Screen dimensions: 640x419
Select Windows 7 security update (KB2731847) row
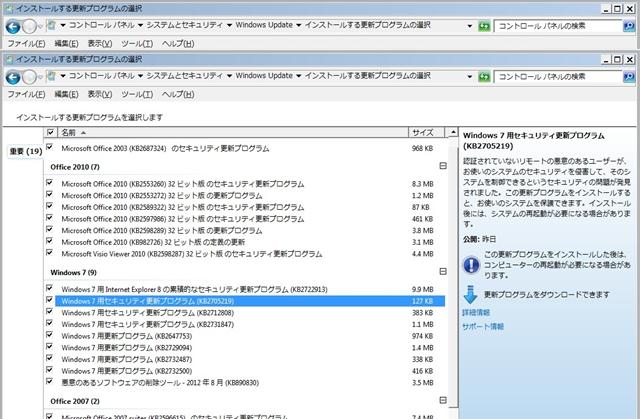click(250, 325)
